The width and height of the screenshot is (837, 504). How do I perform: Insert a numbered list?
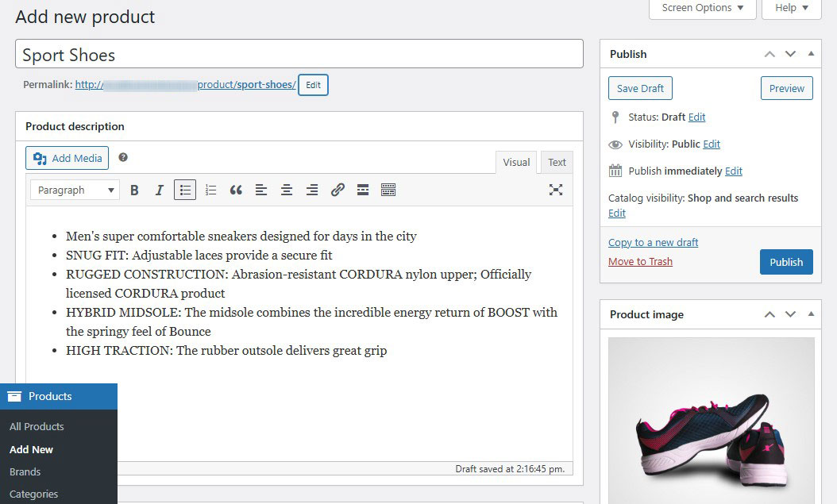click(x=211, y=190)
